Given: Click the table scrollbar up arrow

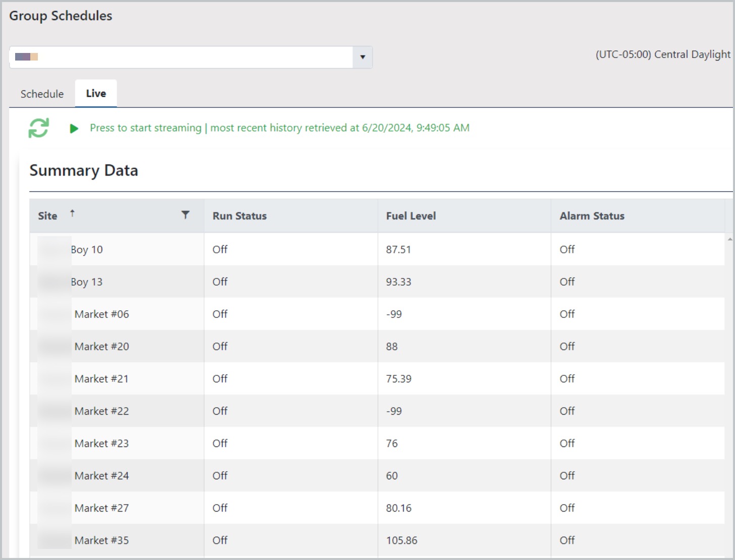Looking at the screenshot, I should point(729,239).
